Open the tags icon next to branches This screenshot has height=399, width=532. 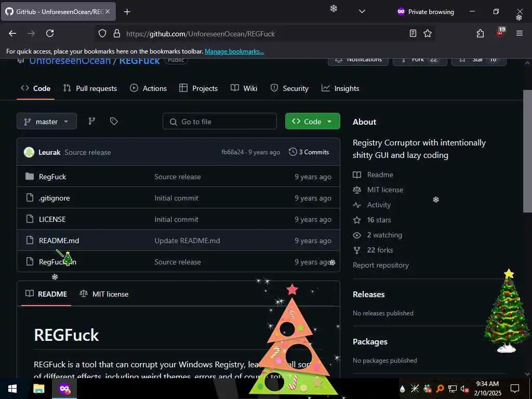click(114, 121)
